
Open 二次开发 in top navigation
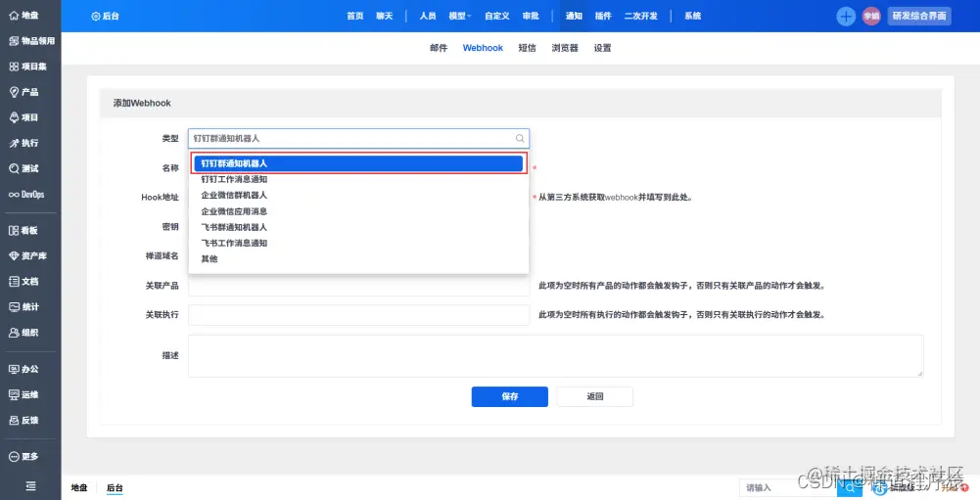640,16
